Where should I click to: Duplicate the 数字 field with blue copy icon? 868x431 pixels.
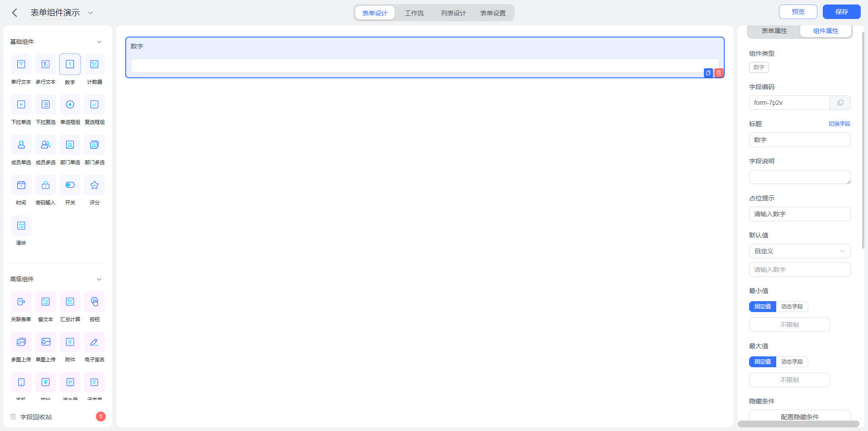click(x=708, y=73)
